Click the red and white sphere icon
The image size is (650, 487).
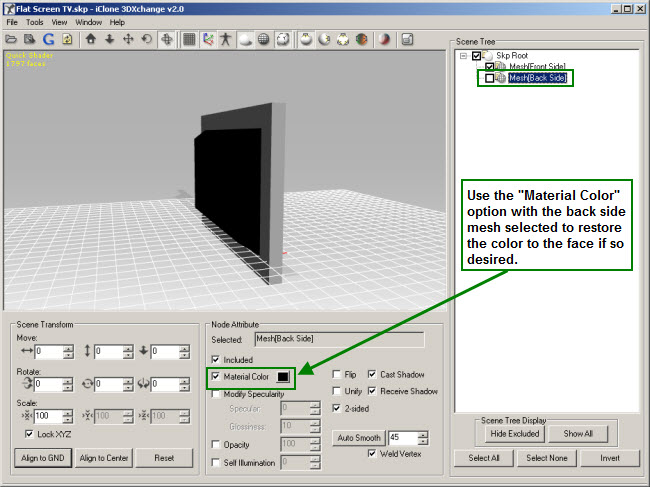[384, 40]
